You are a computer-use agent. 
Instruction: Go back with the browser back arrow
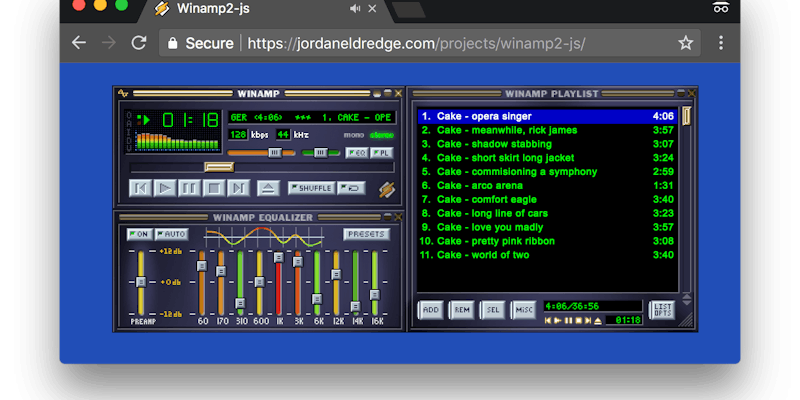[x=79, y=43]
